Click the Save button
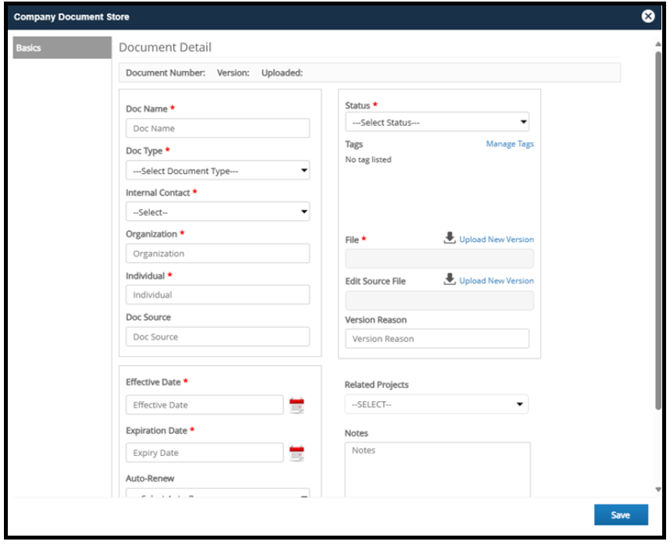 621,515
